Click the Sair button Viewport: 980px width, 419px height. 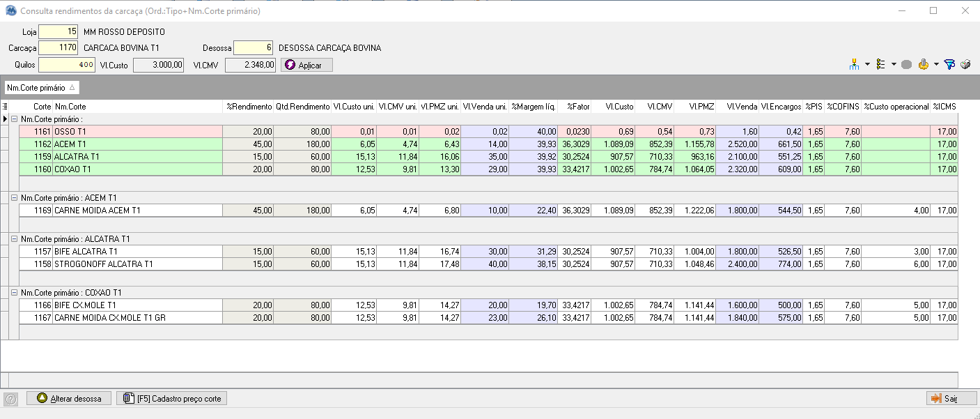coord(951,399)
